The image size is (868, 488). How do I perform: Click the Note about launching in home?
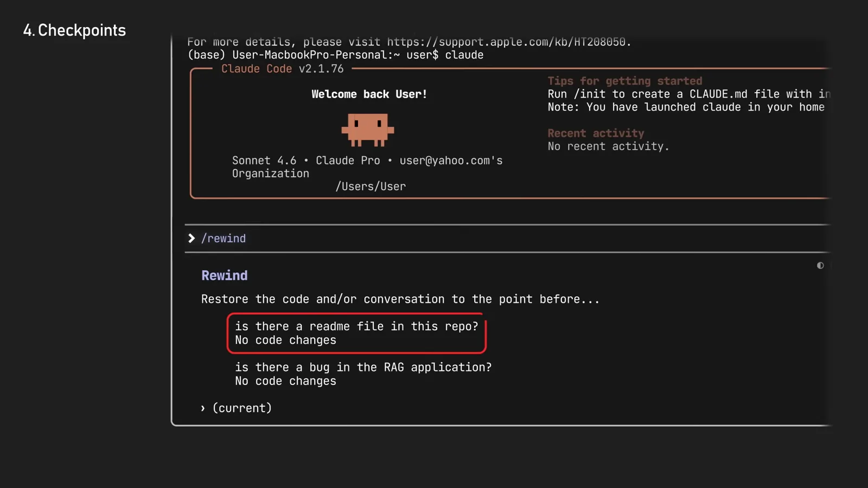[x=686, y=107]
